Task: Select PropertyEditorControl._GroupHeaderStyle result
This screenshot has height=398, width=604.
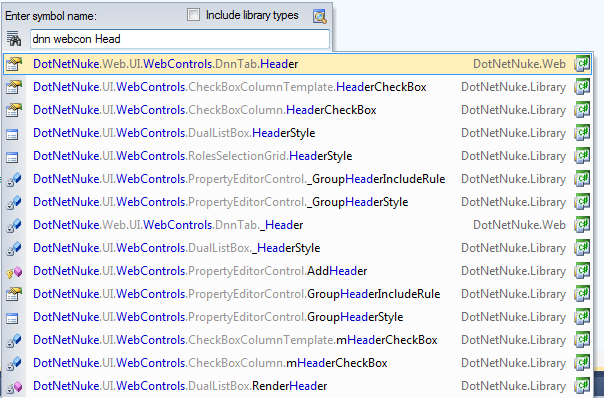Action: click(297, 202)
